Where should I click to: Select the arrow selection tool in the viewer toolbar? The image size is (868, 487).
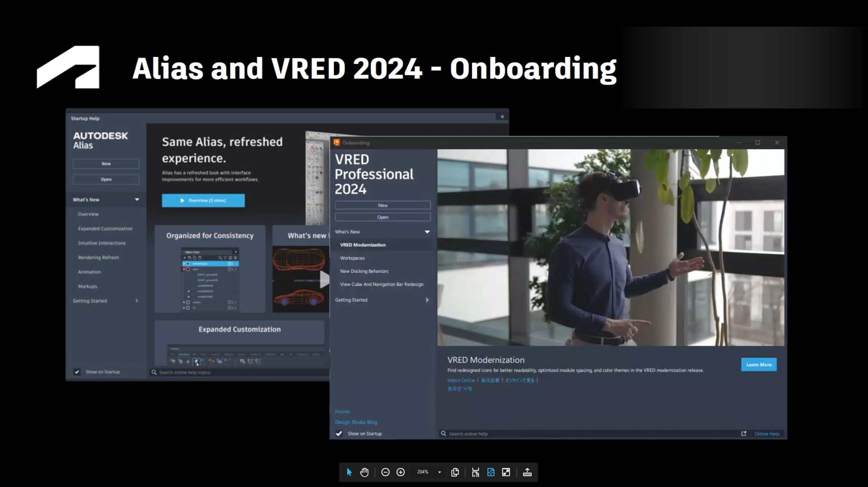[x=349, y=472]
